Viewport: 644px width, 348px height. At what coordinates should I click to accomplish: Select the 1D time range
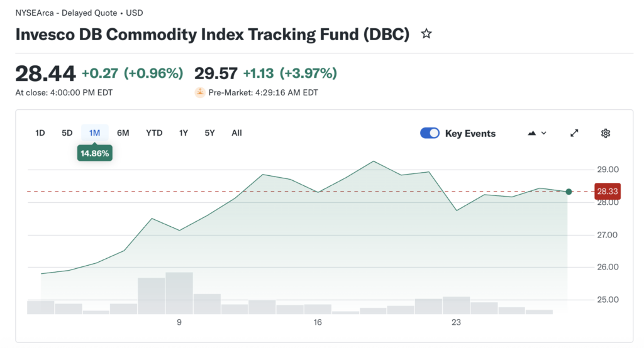click(x=40, y=133)
